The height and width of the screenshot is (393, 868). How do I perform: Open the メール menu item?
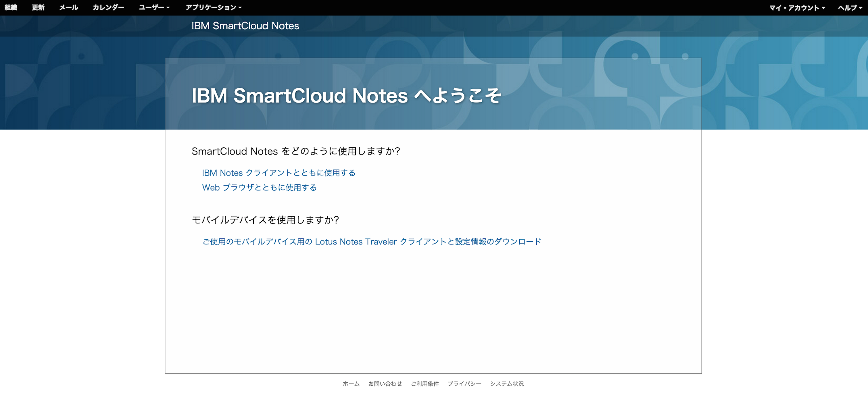69,7
